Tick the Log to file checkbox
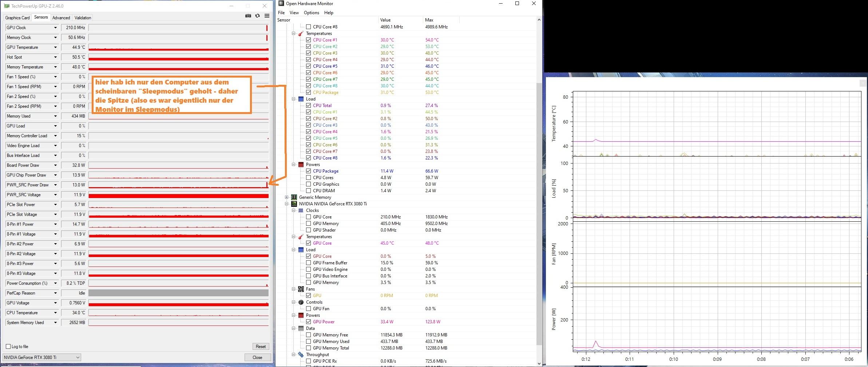This screenshot has height=367, width=868. click(x=8, y=347)
